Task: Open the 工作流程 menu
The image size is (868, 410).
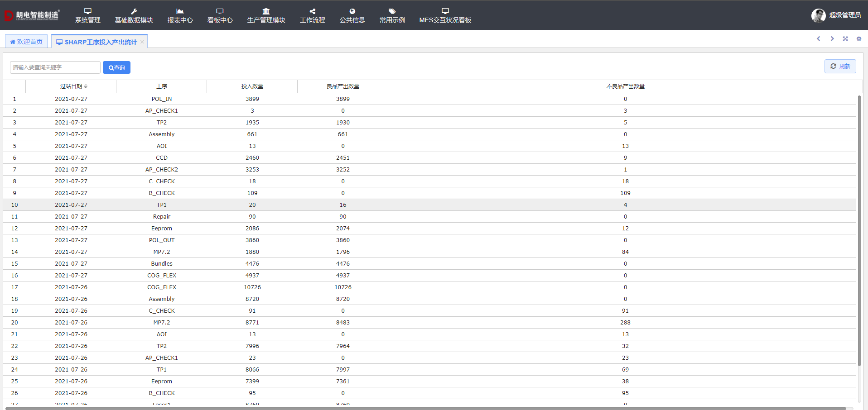Action: click(x=313, y=15)
